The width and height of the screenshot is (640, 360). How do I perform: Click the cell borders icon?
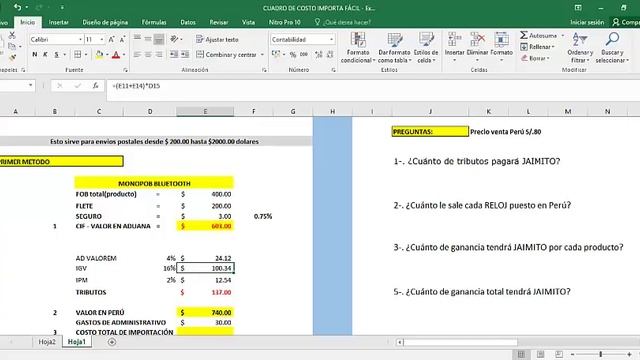(78, 54)
